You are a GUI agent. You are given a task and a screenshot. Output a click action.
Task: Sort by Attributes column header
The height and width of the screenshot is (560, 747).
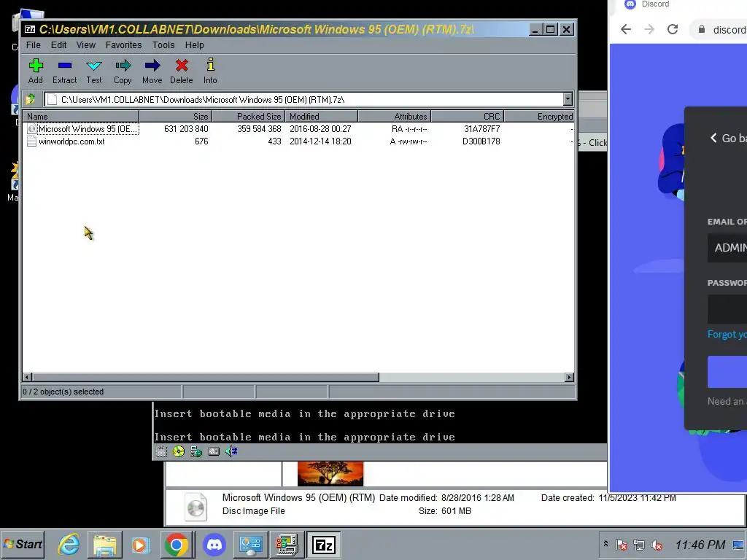tap(395, 116)
